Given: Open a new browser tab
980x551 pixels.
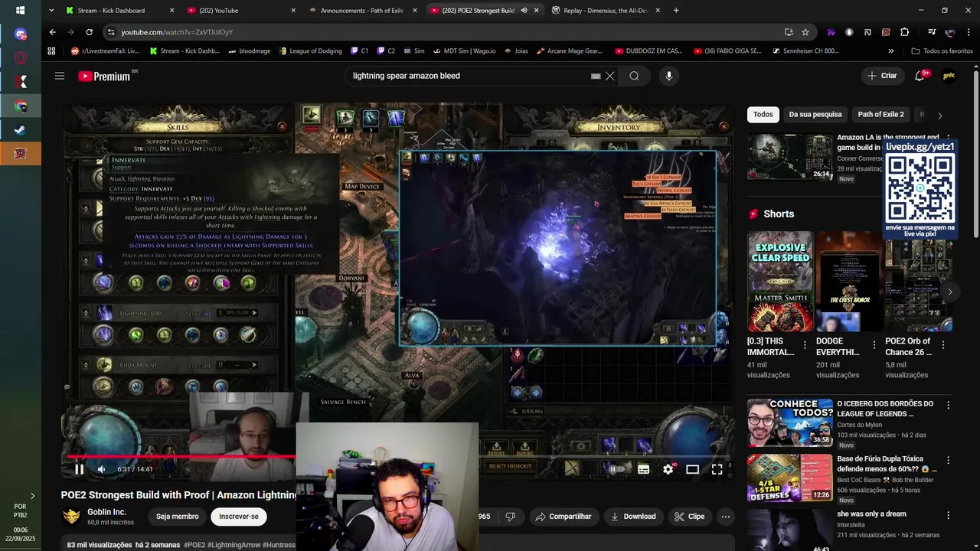Looking at the screenshot, I should click(x=676, y=11).
